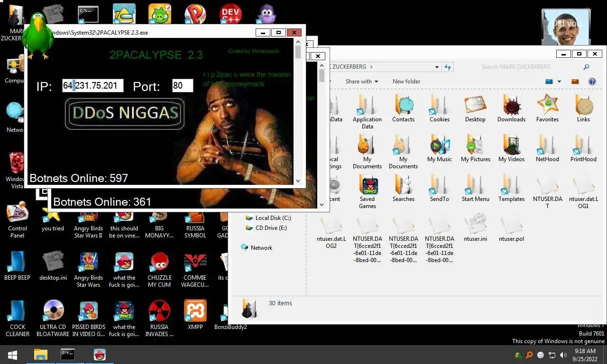Select Local Disk (C:) in navigation pane
The height and width of the screenshot is (364, 607).
tap(268, 218)
